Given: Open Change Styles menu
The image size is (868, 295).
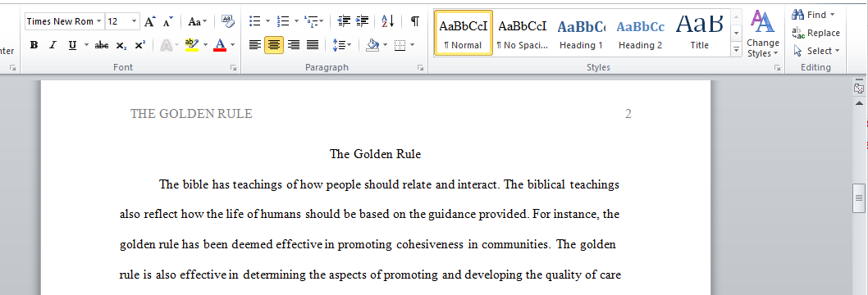Looking at the screenshot, I should click(763, 33).
